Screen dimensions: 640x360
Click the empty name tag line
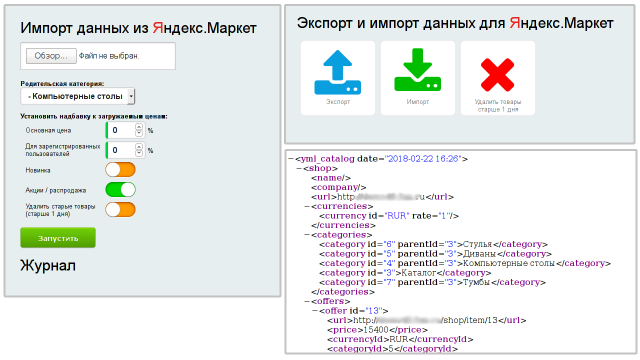pyautogui.click(x=331, y=178)
